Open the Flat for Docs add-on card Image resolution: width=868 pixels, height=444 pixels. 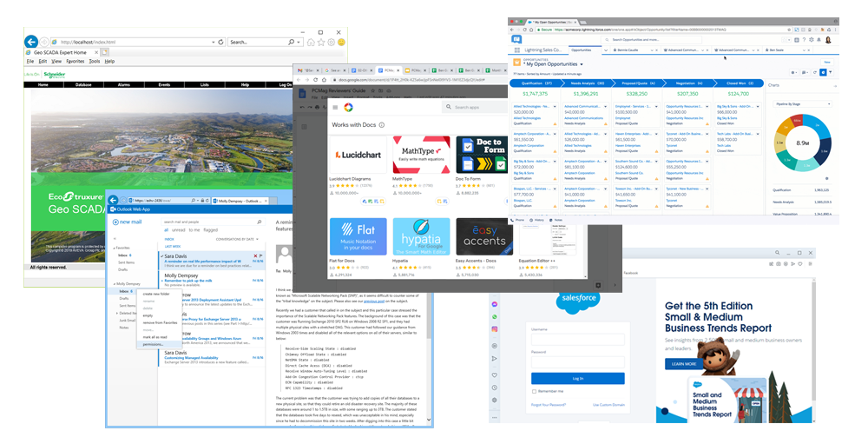358,248
